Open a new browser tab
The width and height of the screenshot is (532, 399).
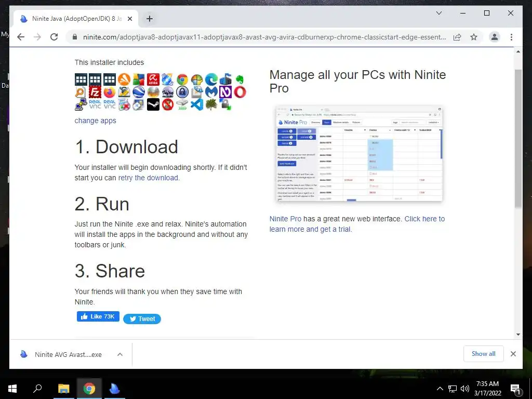click(x=149, y=19)
